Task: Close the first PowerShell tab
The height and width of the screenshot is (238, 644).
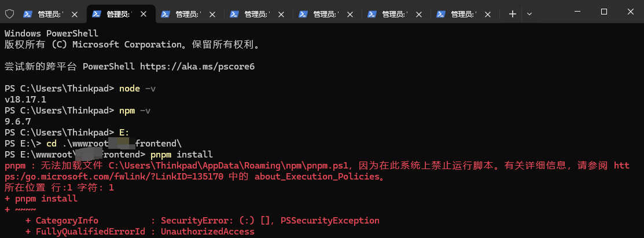Action: 75,14
